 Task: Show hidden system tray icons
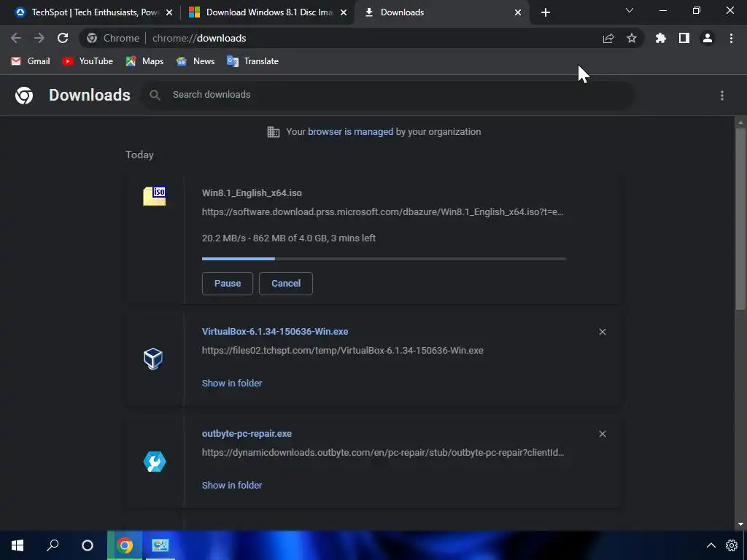[x=711, y=545]
